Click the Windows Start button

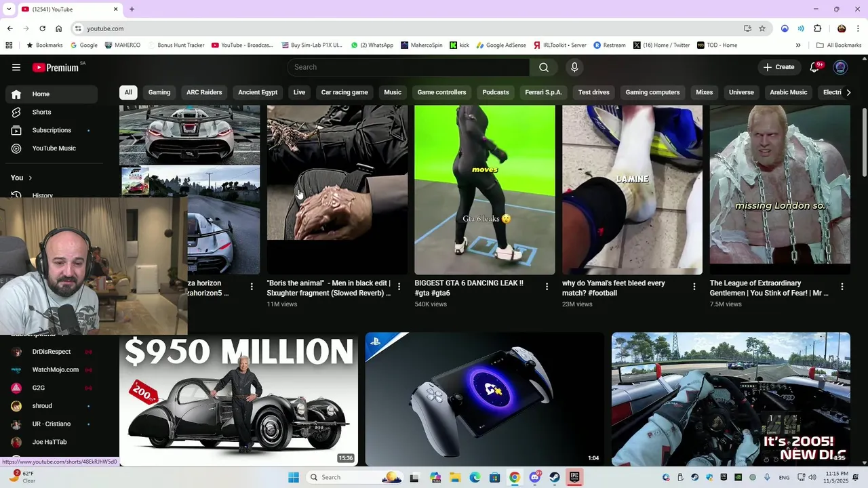[294, 477]
